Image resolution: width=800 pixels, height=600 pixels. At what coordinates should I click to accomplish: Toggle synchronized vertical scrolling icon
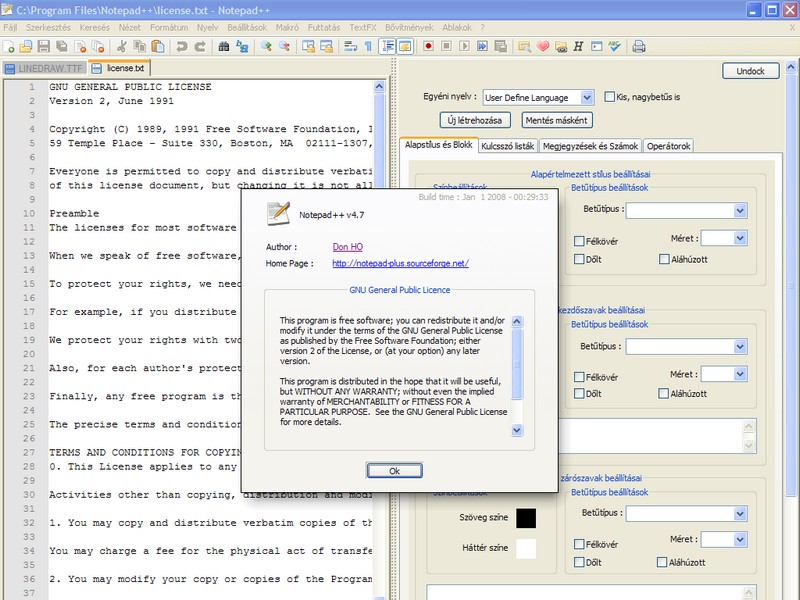coord(308,47)
